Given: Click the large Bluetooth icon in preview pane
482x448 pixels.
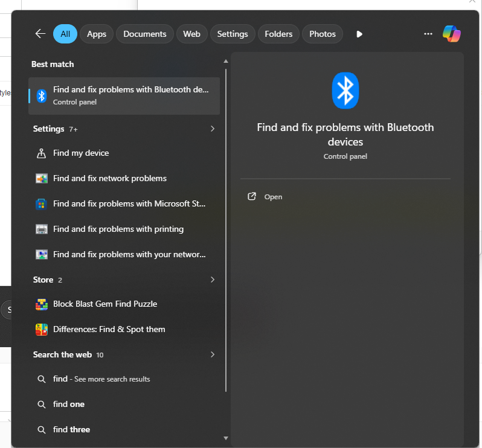Looking at the screenshot, I should pos(345,91).
